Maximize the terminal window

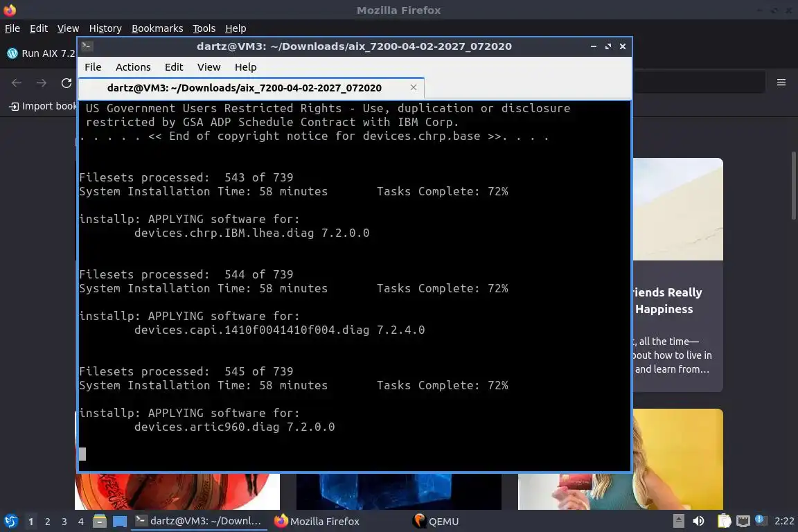point(608,46)
